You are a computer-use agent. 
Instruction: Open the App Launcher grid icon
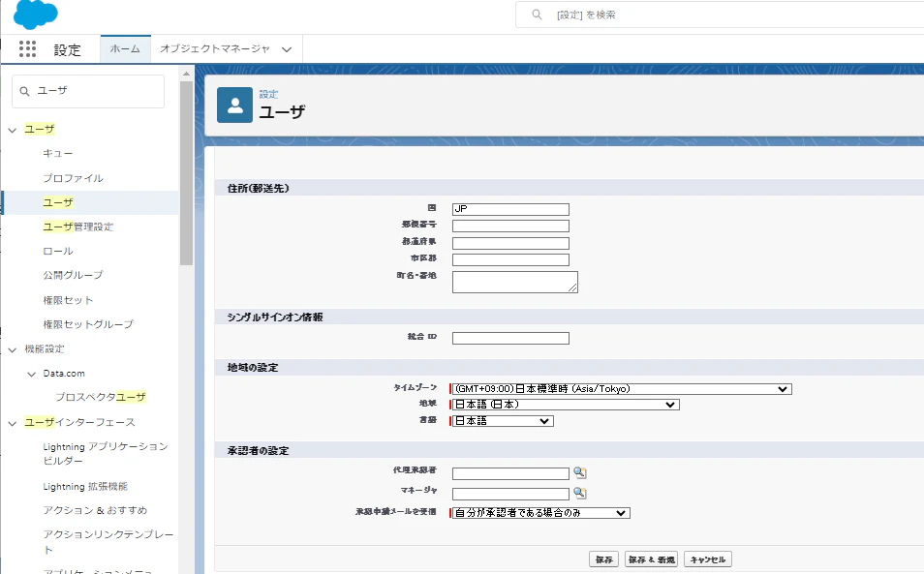[27, 48]
